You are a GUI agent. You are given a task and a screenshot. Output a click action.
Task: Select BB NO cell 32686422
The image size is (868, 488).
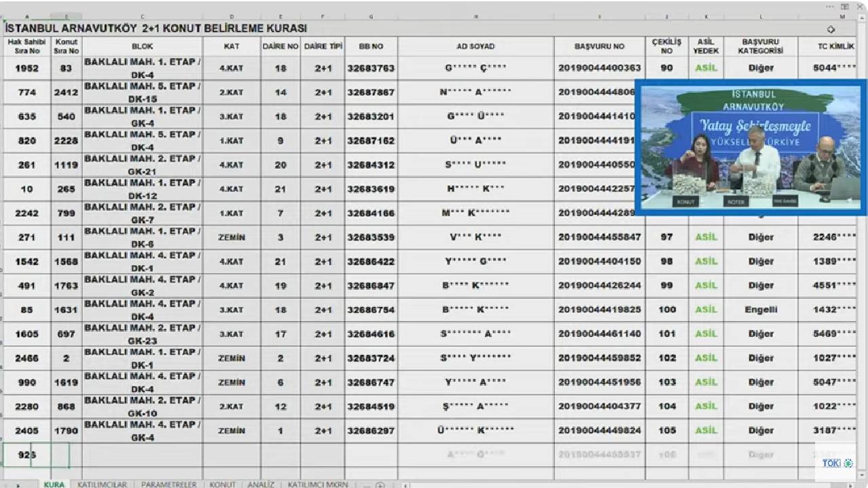tap(371, 262)
